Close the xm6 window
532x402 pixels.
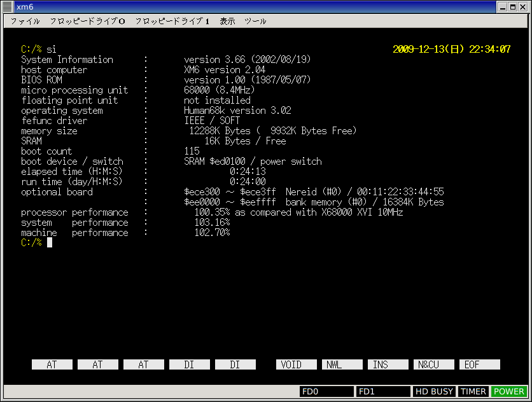523,7
